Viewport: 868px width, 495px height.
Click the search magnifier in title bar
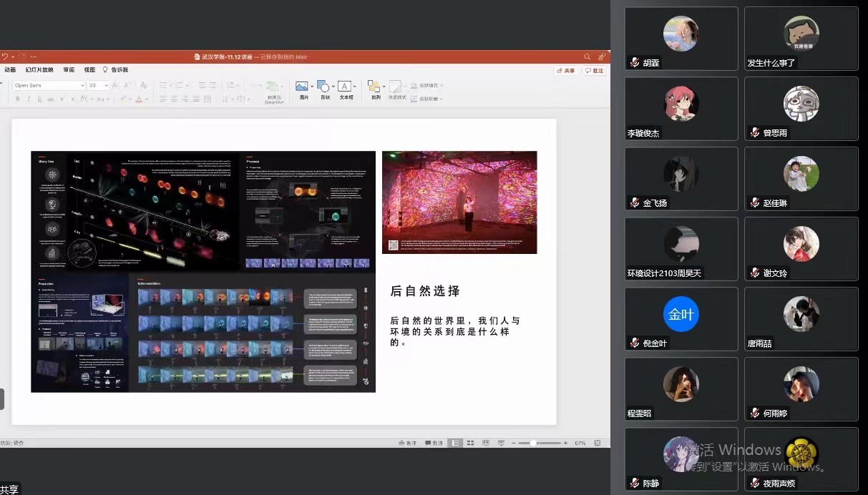click(587, 57)
